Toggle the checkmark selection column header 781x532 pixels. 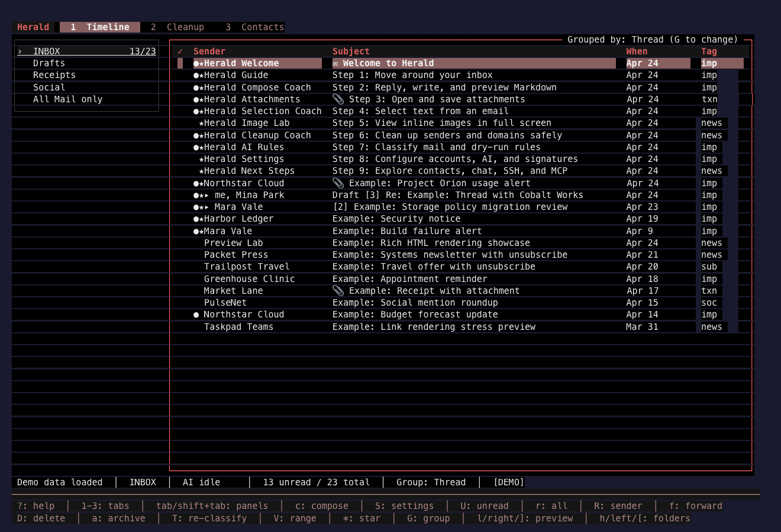180,51
